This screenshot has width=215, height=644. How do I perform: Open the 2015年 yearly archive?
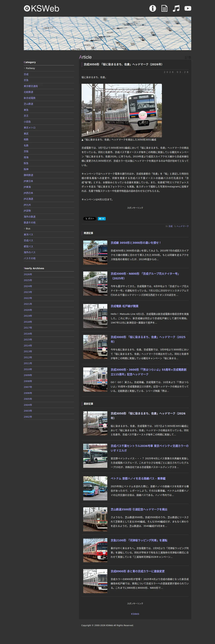pyautogui.click(x=28, y=340)
